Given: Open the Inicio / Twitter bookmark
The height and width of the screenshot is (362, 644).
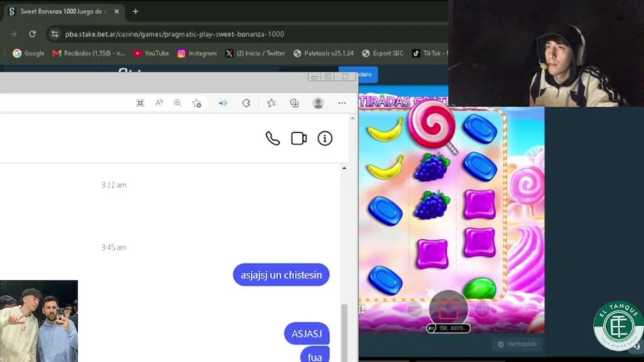Looking at the screenshot, I should tap(255, 53).
